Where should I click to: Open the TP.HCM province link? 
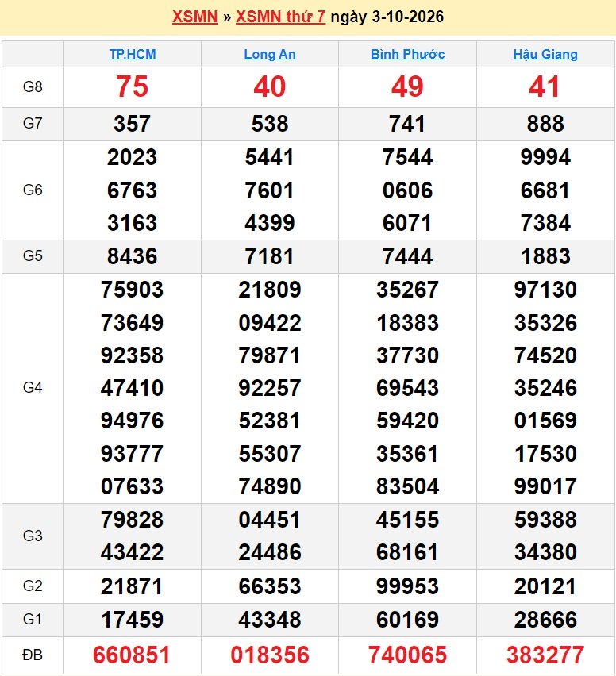[x=132, y=54]
